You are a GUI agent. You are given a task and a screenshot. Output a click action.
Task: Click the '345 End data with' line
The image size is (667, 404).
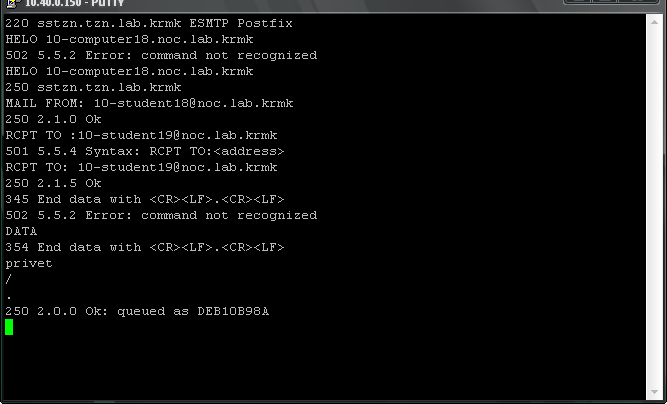tap(145, 199)
